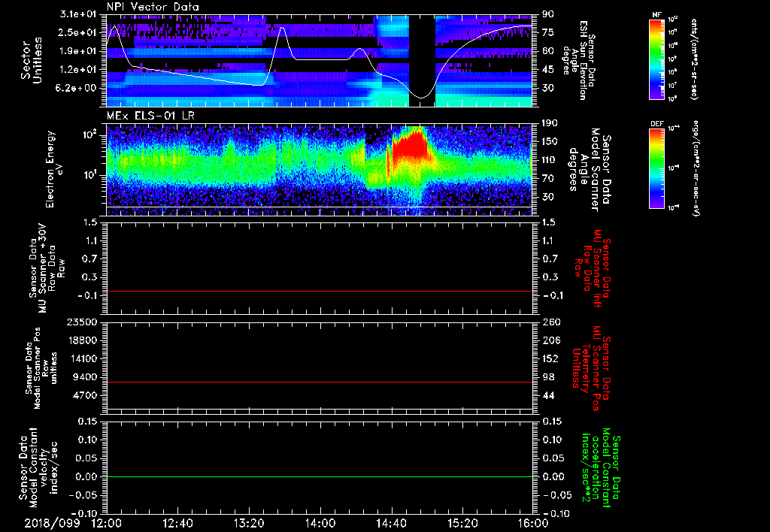770x532 pixels.
Task: Click the 90 degree elevation tick label
Action: 548,14
